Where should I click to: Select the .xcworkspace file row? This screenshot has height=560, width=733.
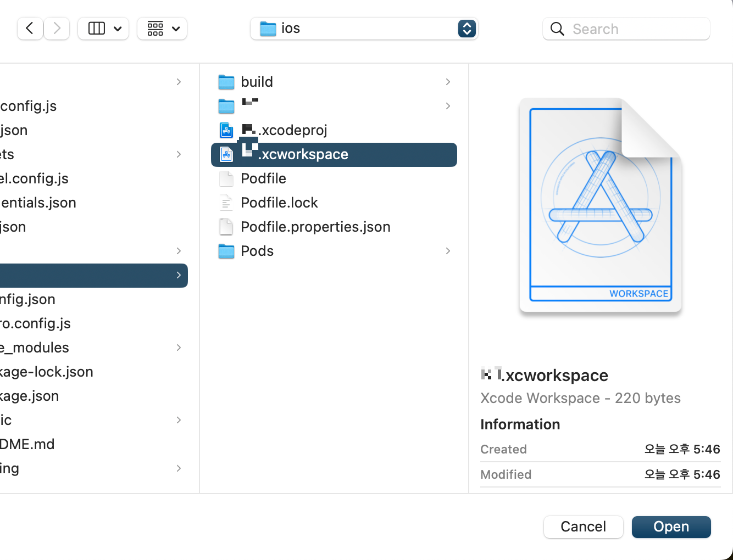334,154
